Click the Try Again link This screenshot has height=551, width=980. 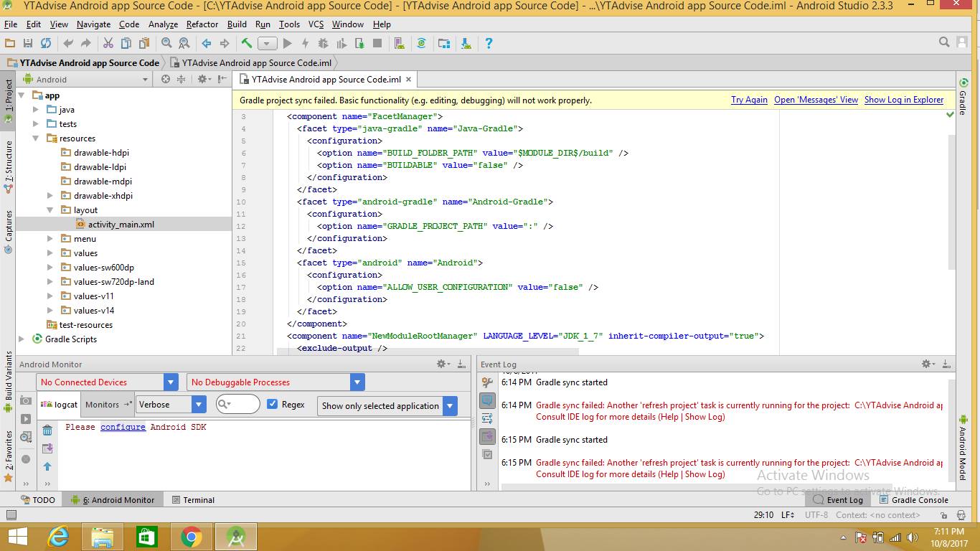coord(749,100)
